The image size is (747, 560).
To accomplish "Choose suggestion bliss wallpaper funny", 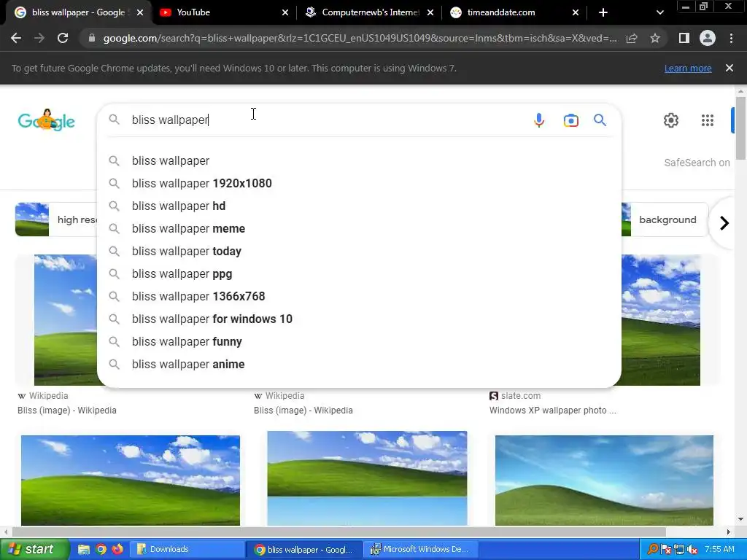I will [359, 341].
